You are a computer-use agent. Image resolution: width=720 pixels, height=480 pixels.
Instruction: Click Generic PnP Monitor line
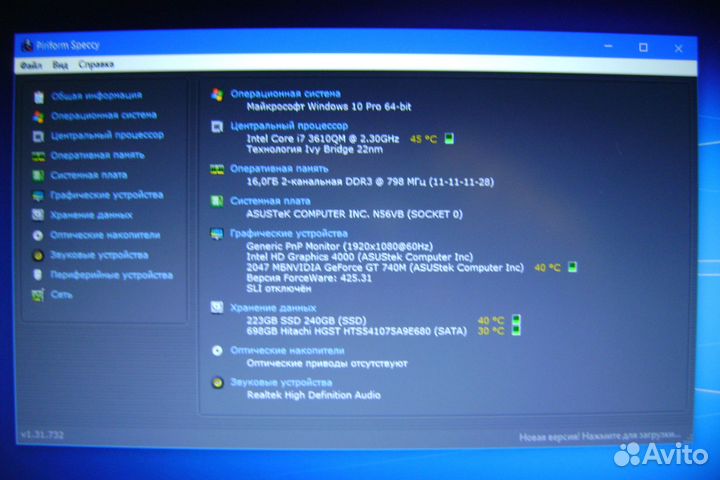[339, 246]
